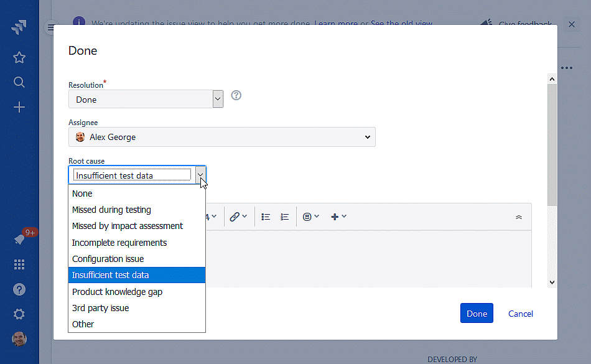Viewport: 591px width, 364px height.
Task: Apply bulleted list formatting
Action: coord(265,216)
